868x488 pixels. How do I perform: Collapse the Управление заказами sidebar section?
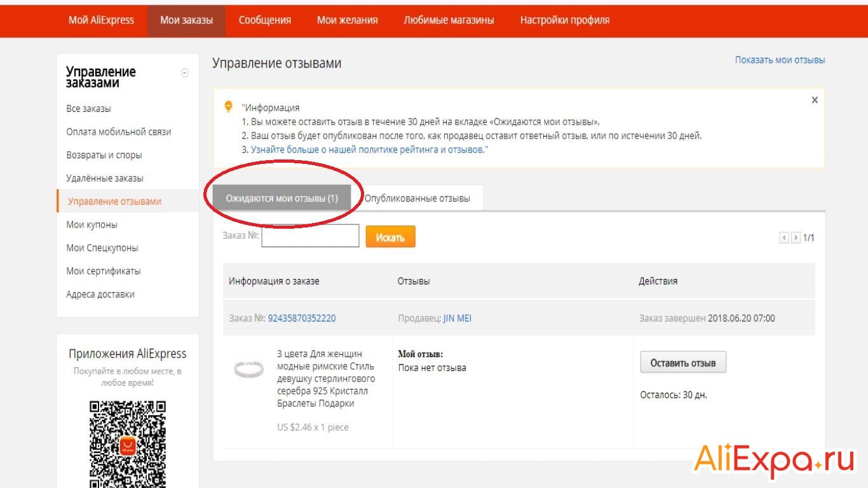coord(185,73)
